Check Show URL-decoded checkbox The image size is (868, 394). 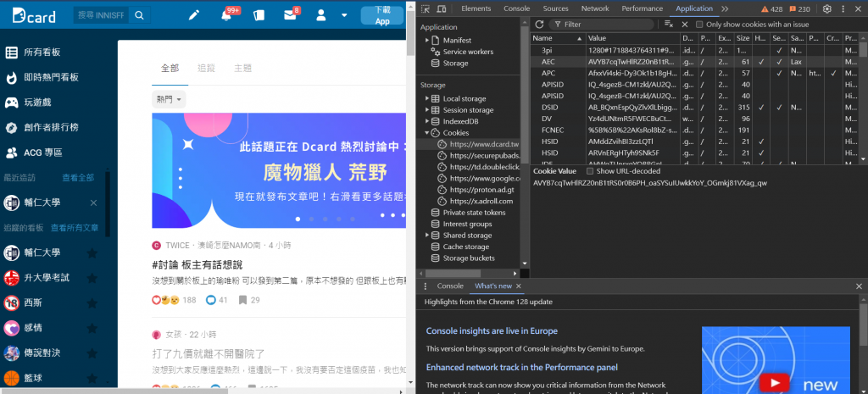tap(590, 171)
